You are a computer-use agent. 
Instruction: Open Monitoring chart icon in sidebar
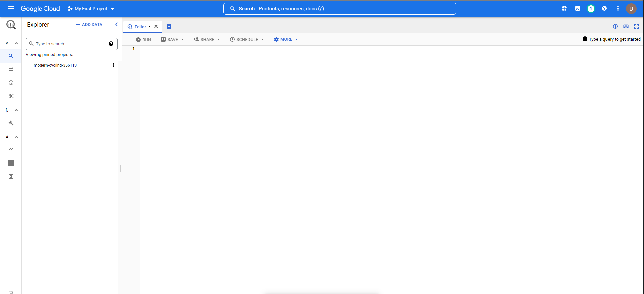pos(11,150)
